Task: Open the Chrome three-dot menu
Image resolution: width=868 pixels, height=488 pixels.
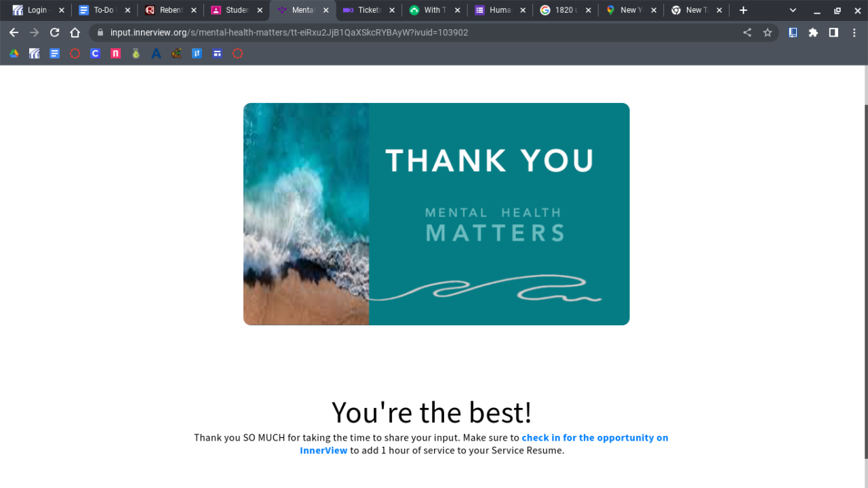Action: pos(854,33)
